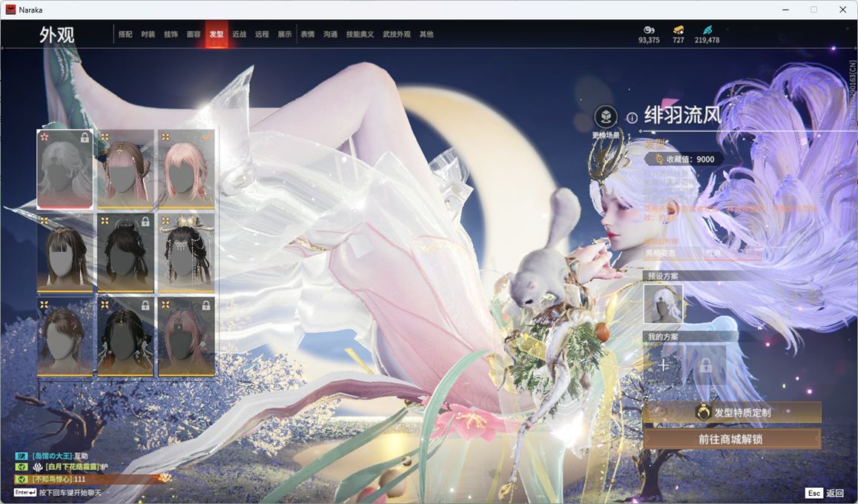Click the lock icon on white-hair hairstyle
Screen dimensions: 858x504
(x=85, y=138)
